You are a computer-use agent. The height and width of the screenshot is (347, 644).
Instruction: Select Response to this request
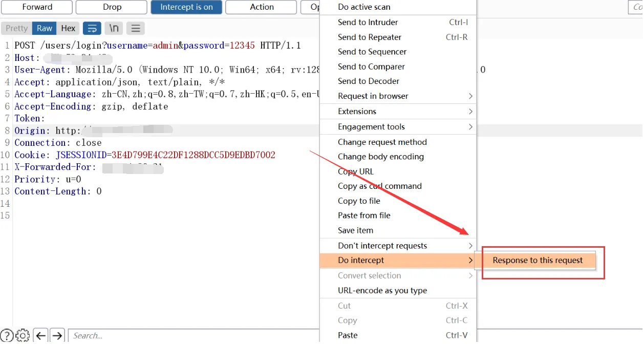(x=538, y=260)
